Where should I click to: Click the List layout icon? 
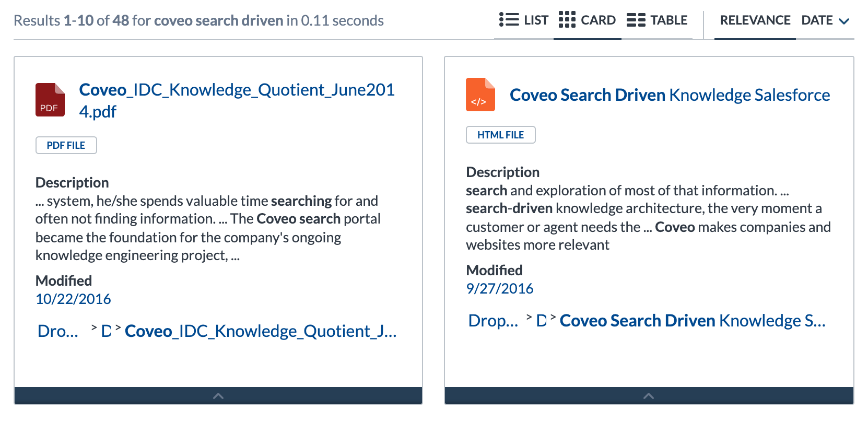click(509, 20)
